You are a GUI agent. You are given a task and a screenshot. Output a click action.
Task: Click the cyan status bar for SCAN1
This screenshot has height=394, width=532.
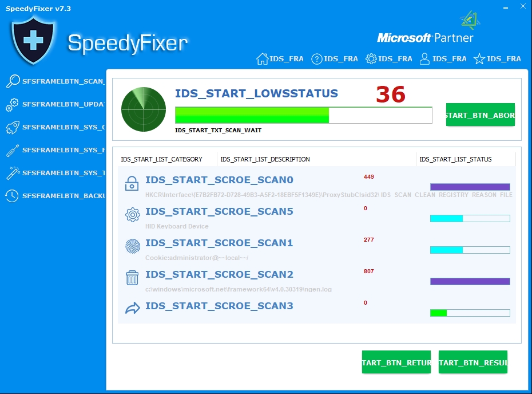click(470, 250)
